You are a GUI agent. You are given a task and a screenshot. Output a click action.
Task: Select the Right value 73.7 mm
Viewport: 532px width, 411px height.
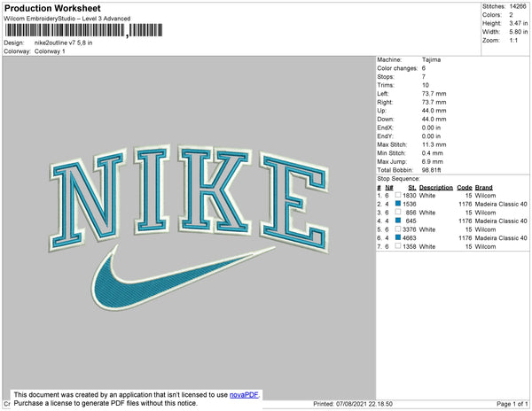[x=434, y=102]
